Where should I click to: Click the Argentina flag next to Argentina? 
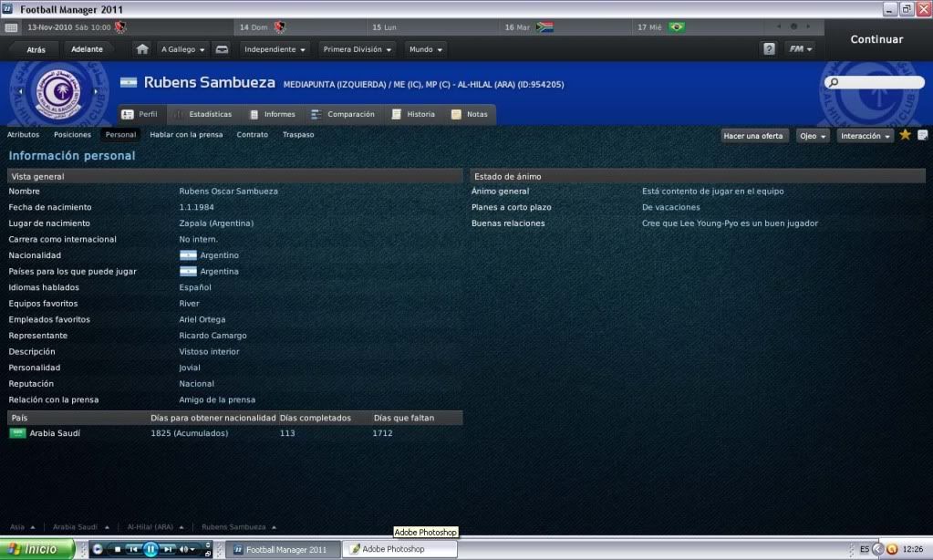(x=188, y=272)
